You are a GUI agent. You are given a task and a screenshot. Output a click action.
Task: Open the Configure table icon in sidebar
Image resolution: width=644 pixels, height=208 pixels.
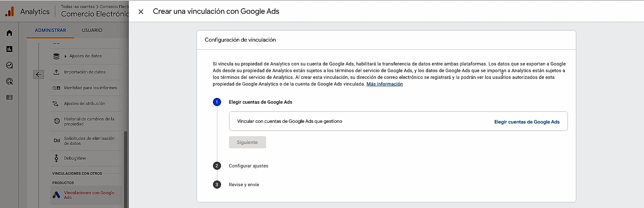9,97
